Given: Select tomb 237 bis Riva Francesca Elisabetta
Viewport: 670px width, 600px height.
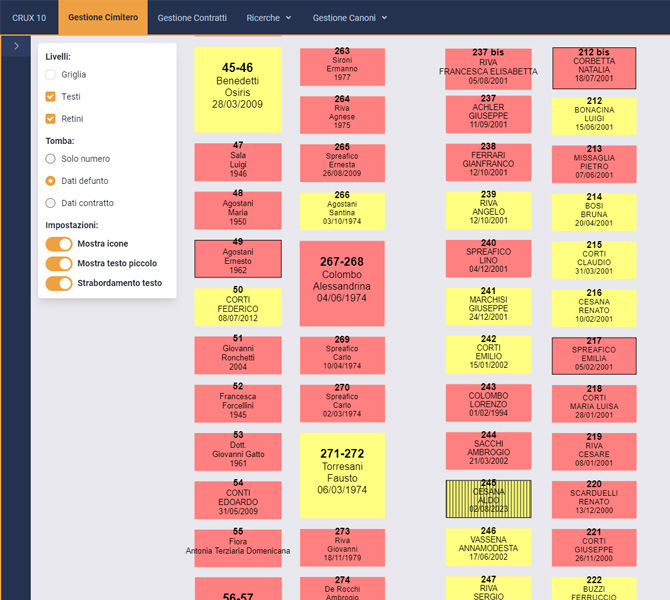Looking at the screenshot, I should (x=488, y=69).
